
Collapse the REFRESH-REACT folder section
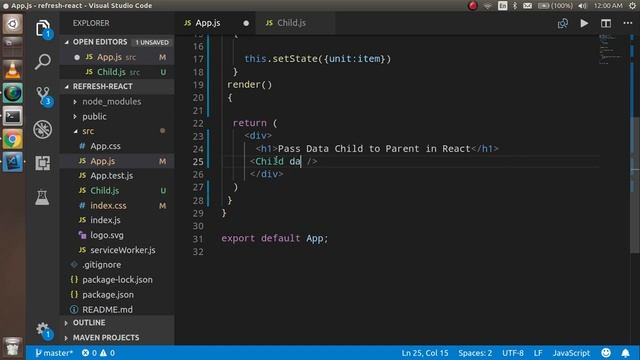click(x=118, y=87)
